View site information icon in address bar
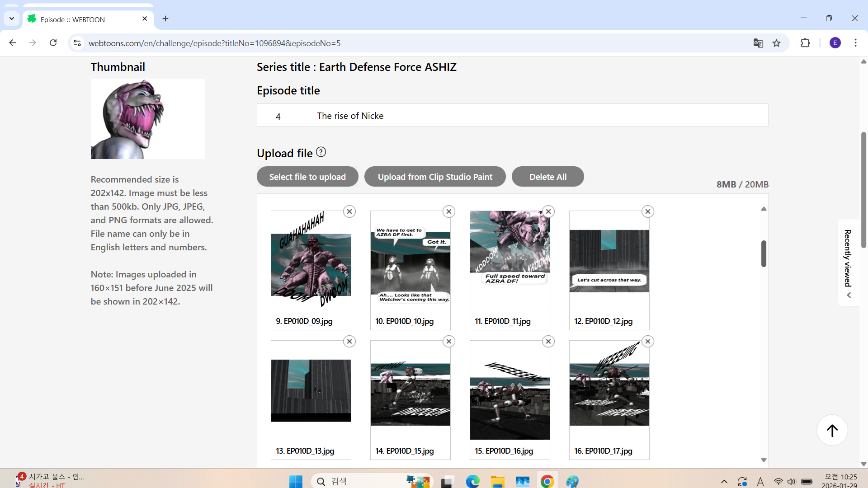 [x=77, y=43]
